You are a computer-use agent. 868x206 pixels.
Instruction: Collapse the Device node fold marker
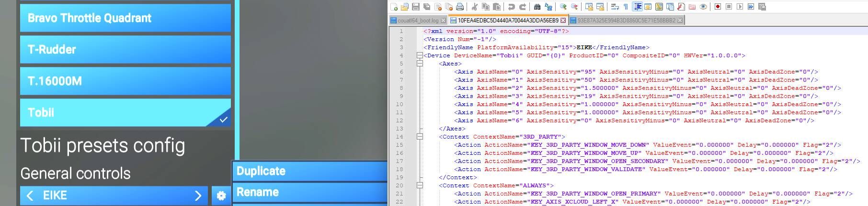[x=420, y=55]
